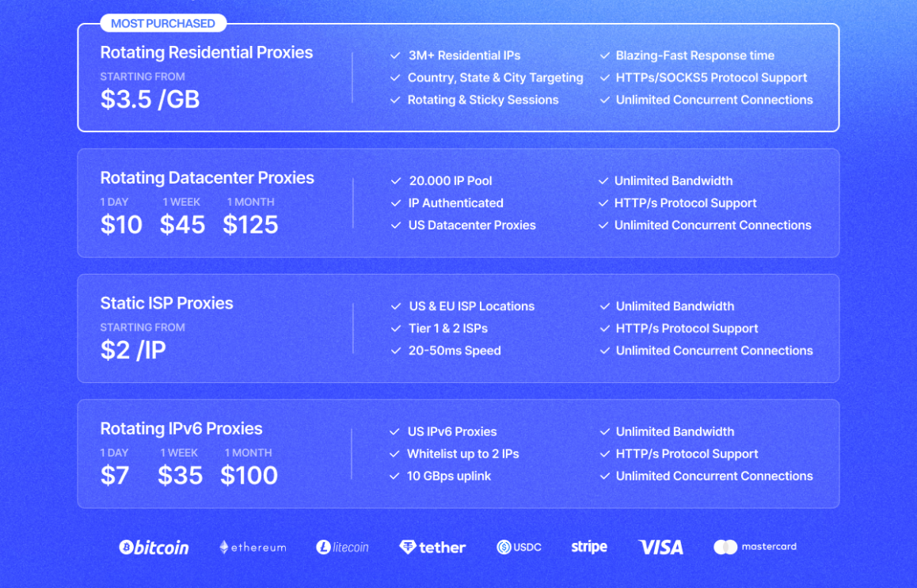Click checkmark next to 20.000 IP Pool
Screen dimensions: 917x588
coord(396,181)
